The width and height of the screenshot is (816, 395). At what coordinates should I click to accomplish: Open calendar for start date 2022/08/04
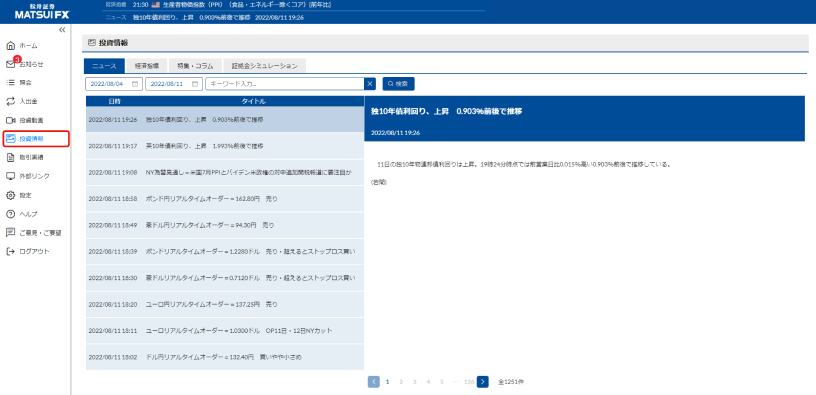[x=135, y=84]
